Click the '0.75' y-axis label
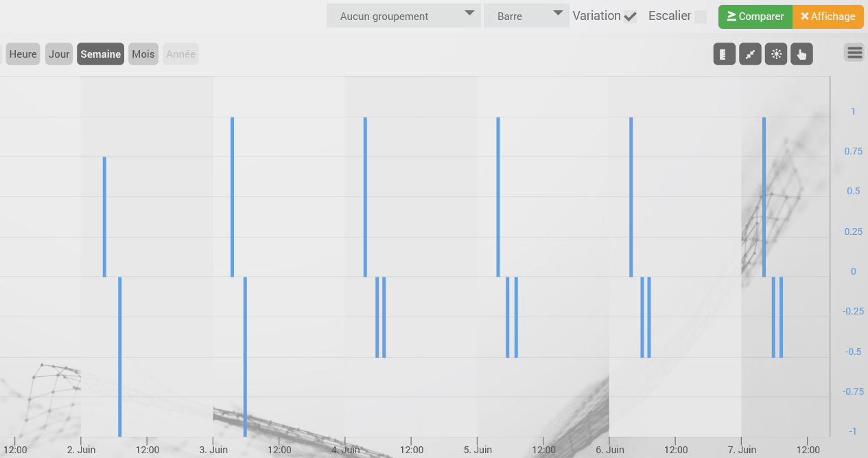Viewport: 868px width, 458px height. (x=853, y=151)
